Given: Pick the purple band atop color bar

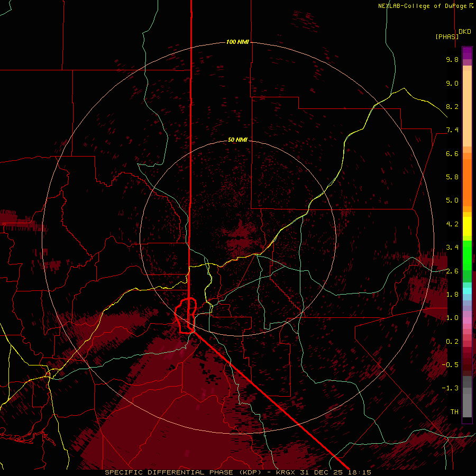Looking at the screenshot, I should coord(467,53).
